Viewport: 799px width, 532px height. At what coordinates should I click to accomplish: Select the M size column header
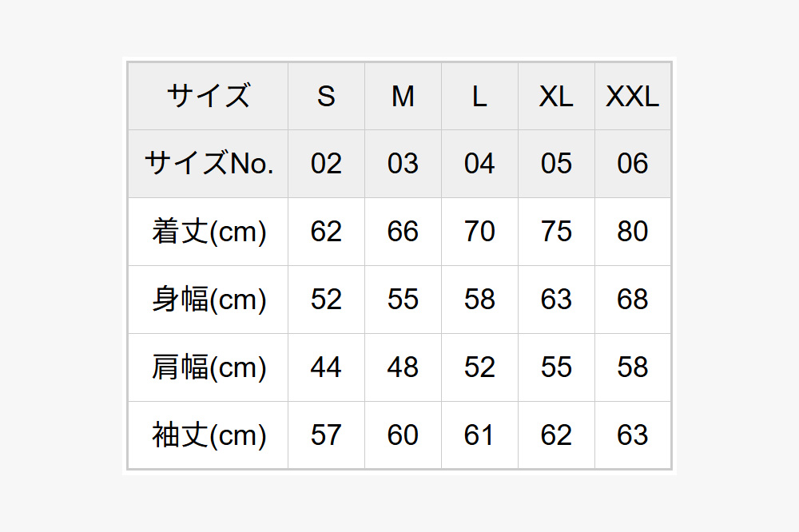click(x=403, y=96)
